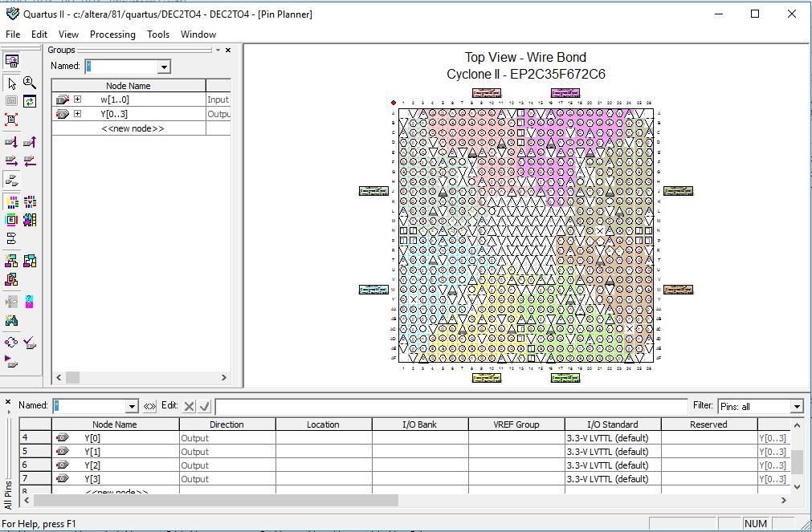Image resolution: width=812 pixels, height=532 pixels.
Task: Click the All Pins horizontal scrollbar thumb
Action: (216, 501)
